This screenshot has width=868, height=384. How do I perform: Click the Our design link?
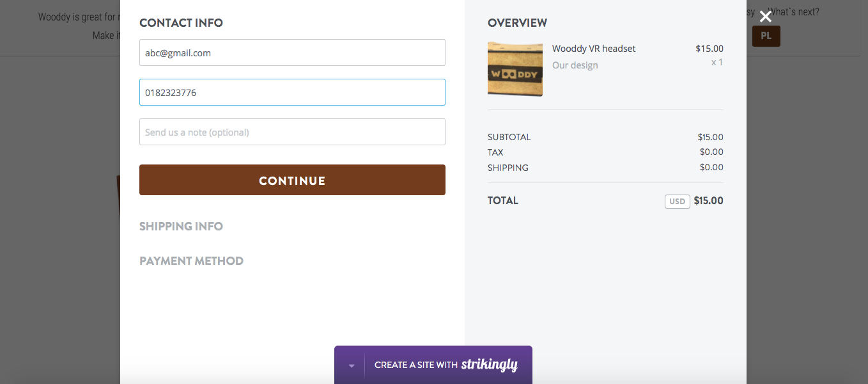(574, 65)
